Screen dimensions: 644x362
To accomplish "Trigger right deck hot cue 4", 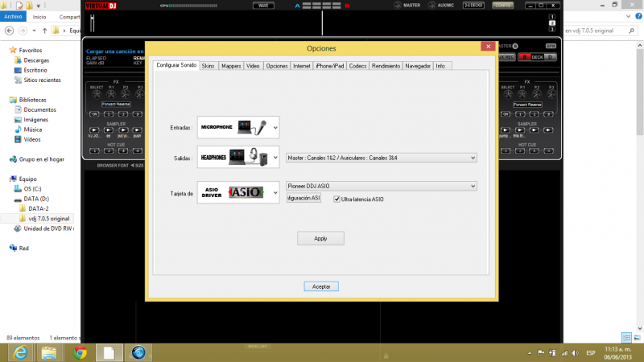I will (x=548, y=151).
